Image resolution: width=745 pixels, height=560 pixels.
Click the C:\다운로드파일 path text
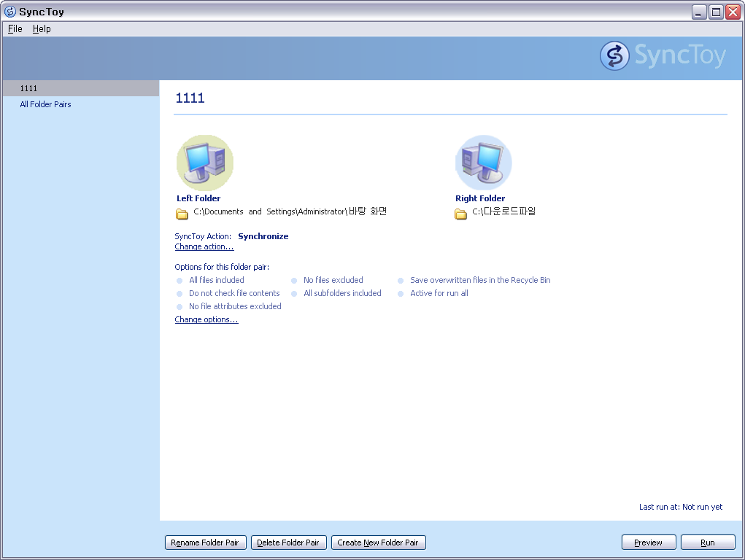504,211
